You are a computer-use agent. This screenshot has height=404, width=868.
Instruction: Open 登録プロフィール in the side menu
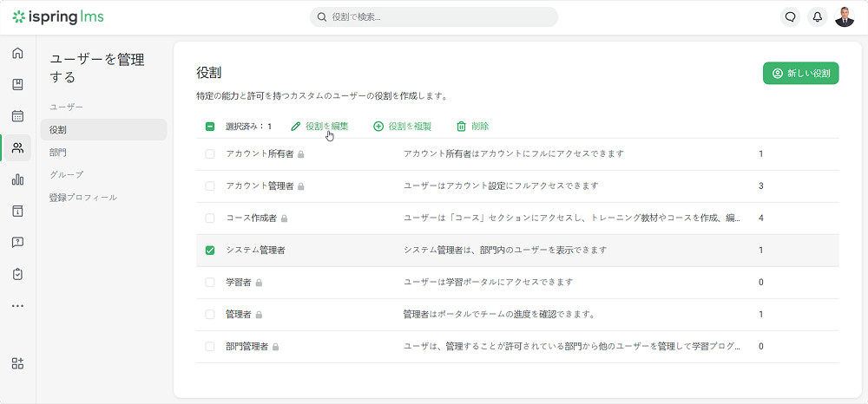click(x=83, y=198)
